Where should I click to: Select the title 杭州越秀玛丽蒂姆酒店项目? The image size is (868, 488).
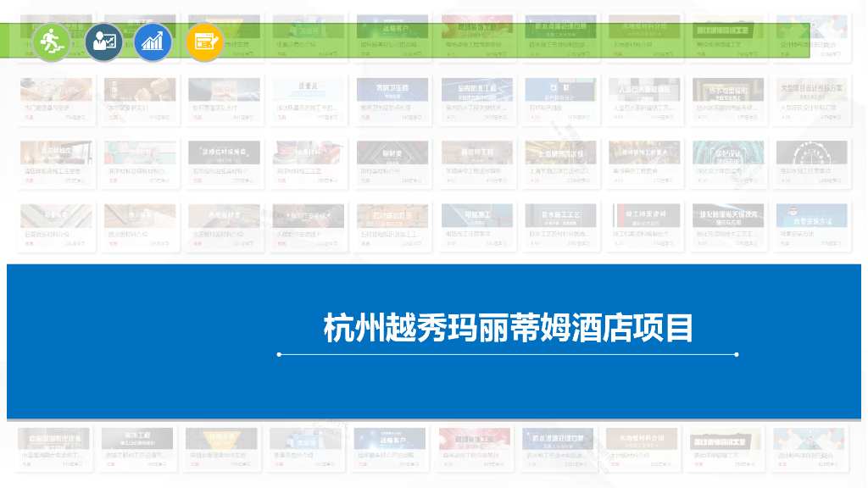508,328
